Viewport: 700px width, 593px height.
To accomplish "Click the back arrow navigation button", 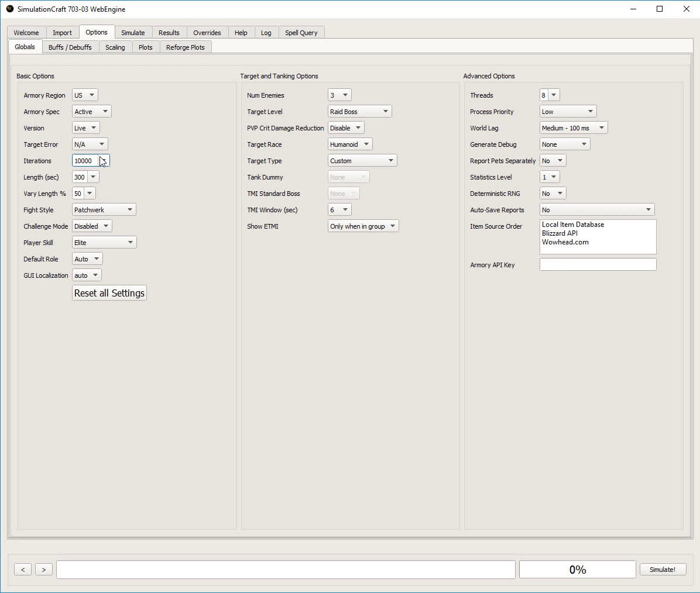I will [x=23, y=570].
